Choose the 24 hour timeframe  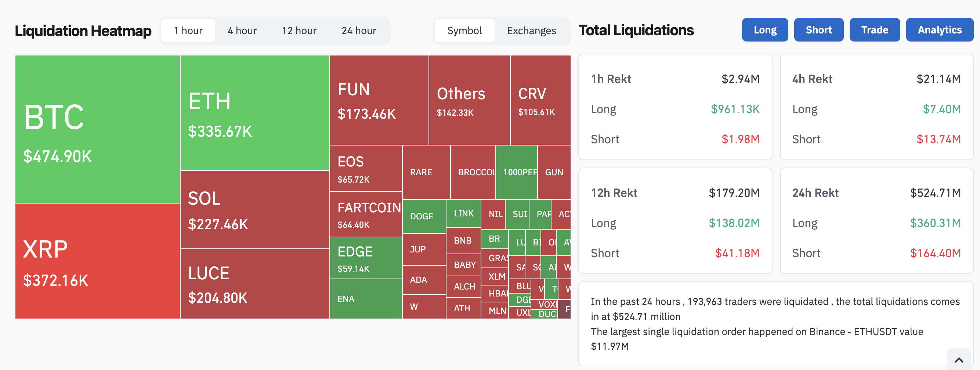click(x=358, y=30)
